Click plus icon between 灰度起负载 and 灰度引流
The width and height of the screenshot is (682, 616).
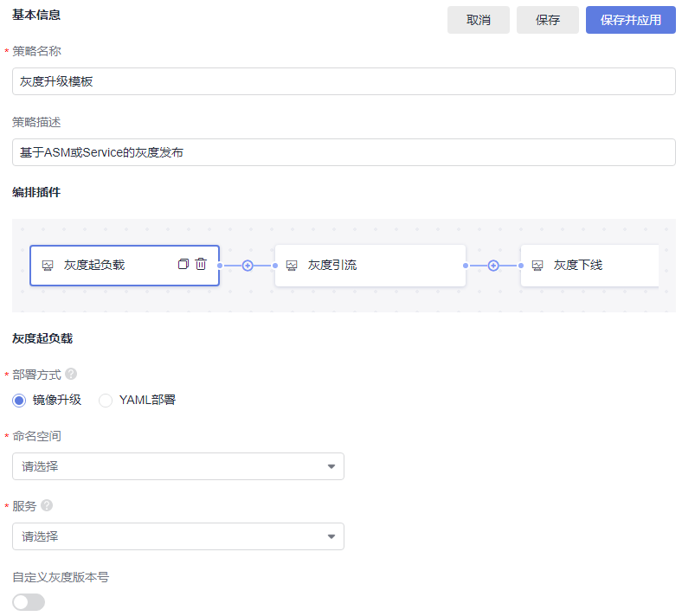(248, 266)
